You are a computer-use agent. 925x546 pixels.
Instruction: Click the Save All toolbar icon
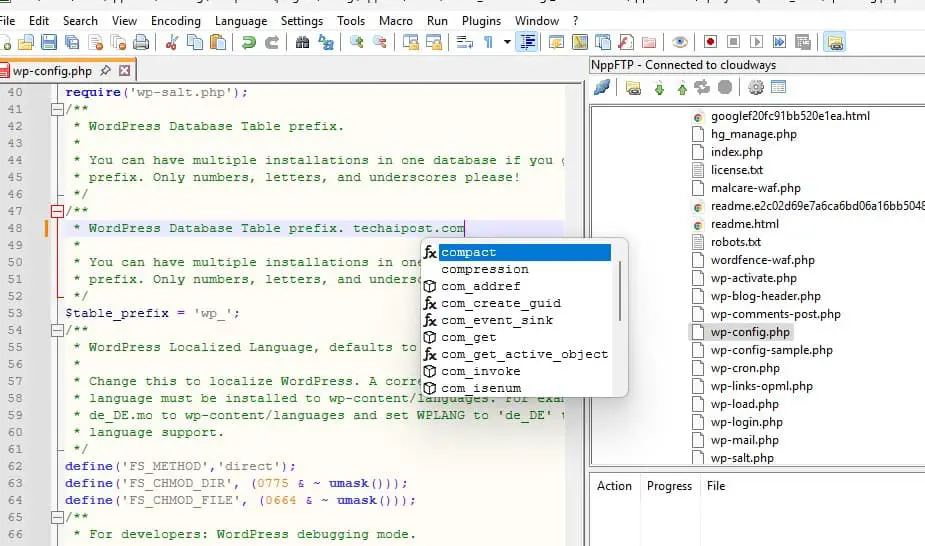point(72,42)
